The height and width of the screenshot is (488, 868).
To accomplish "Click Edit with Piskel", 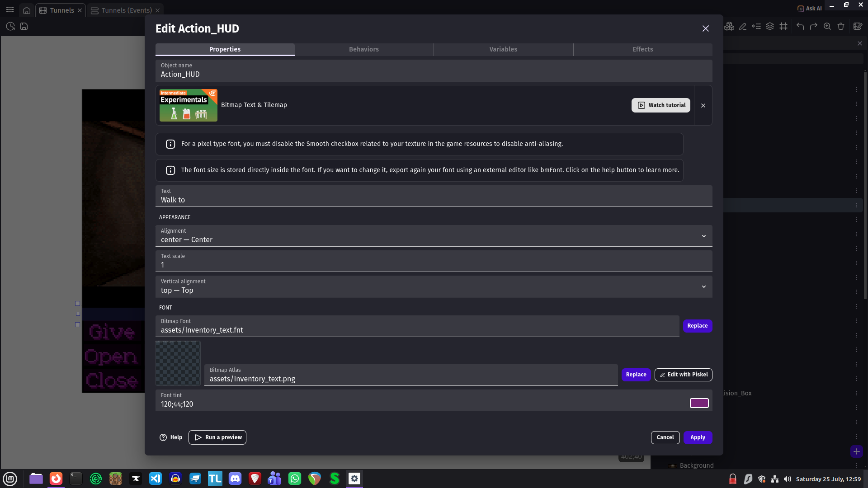I will (683, 375).
